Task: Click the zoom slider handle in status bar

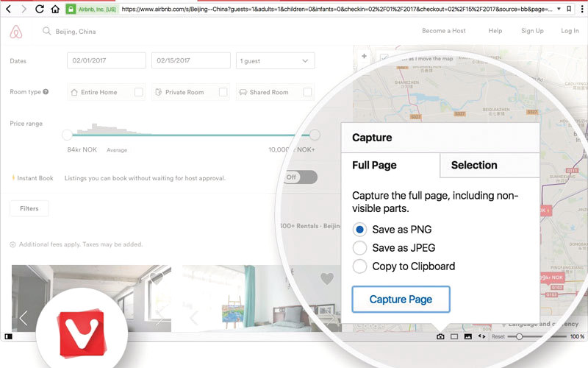Action: (520, 336)
